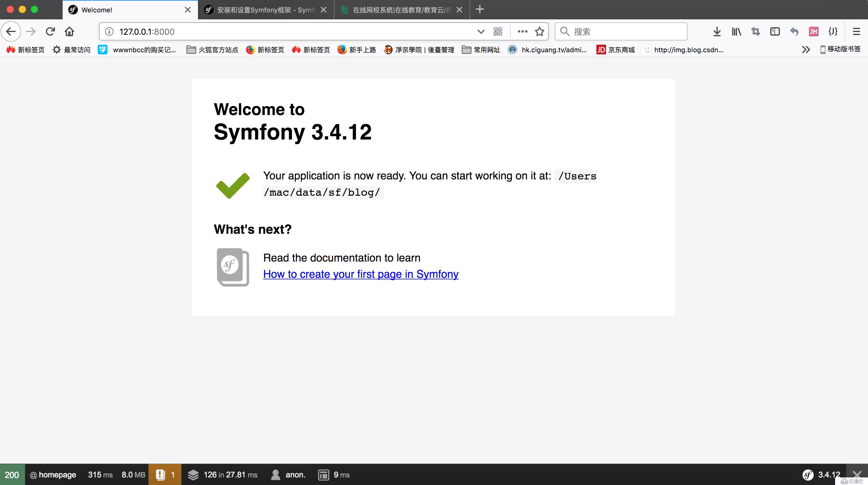Open 移动版书签 mobile bookmarks
The image size is (868, 485).
[x=840, y=49]
